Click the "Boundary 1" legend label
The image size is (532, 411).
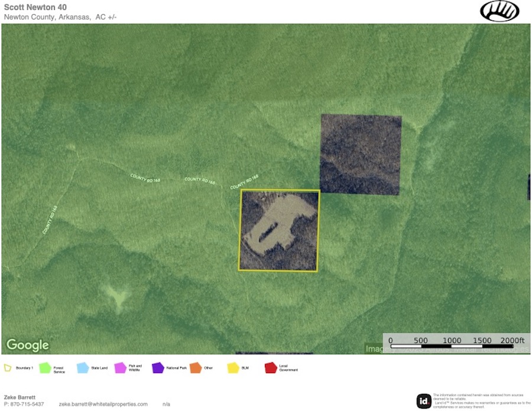[24, 368]
